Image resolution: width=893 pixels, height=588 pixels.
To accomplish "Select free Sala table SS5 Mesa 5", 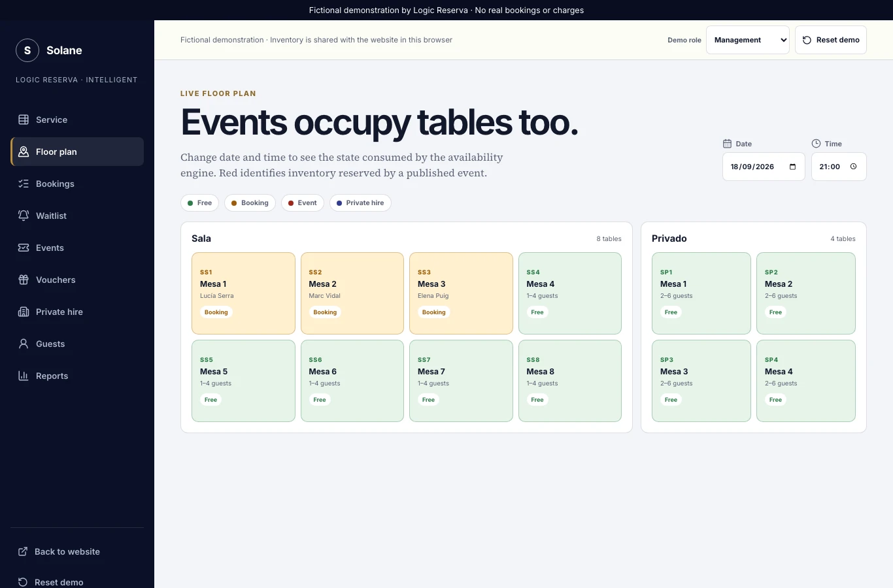I will click(x=243, y=381).
